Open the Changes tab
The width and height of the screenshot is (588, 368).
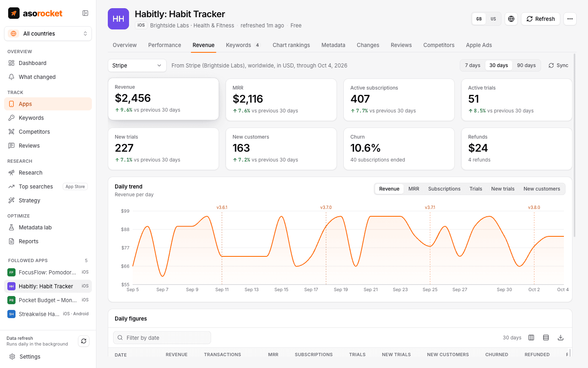(368, 45)
